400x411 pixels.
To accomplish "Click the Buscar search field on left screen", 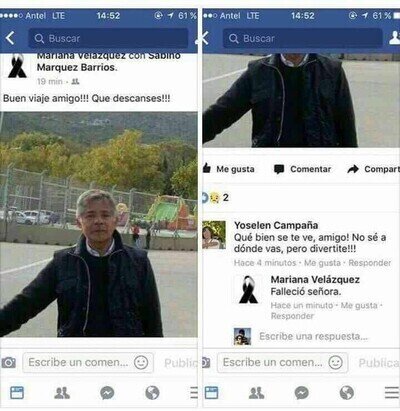I will click(108, 38).
